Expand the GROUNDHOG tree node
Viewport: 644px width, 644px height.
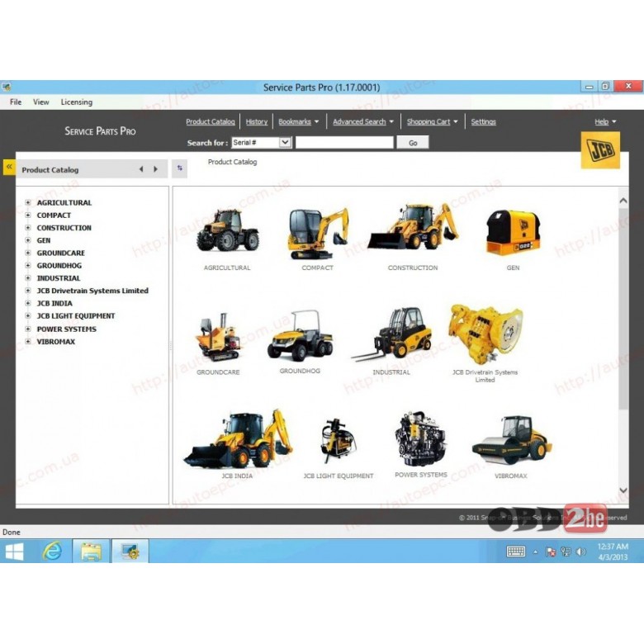(x=28, y=265)
